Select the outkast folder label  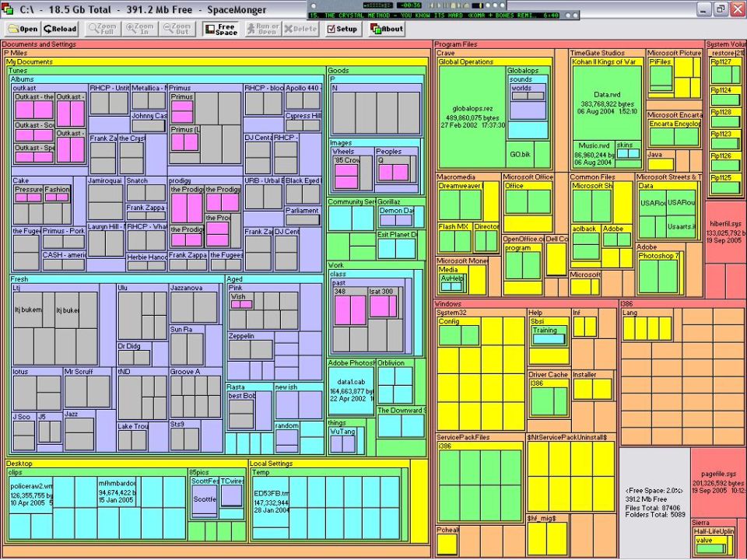point(24,88)
